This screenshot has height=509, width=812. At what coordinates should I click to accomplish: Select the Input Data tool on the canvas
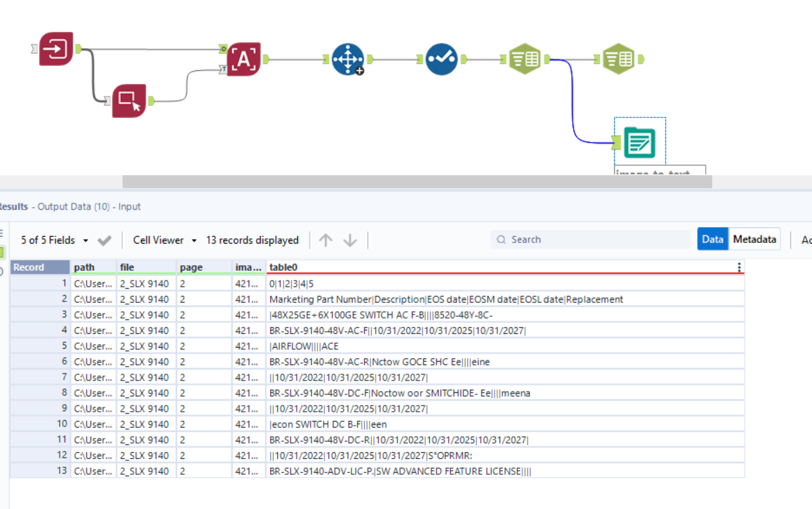(56, 49)
